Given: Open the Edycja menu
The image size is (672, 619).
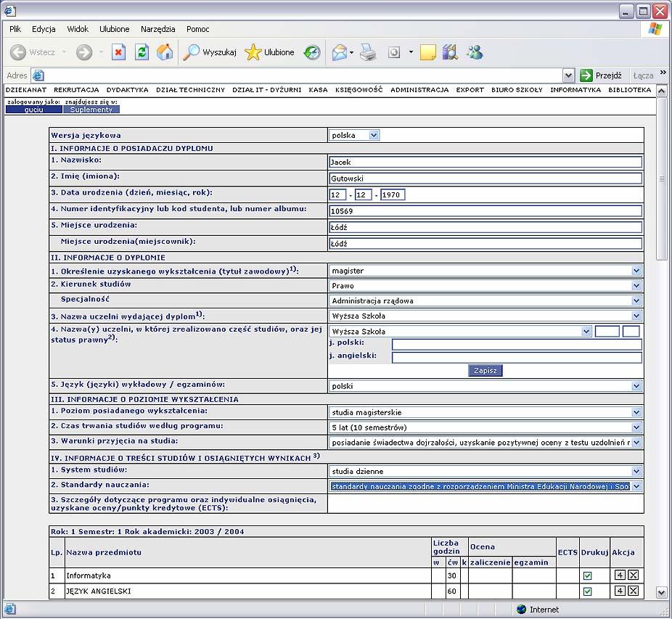Looking at the screenshot, I should coord(44,29).
